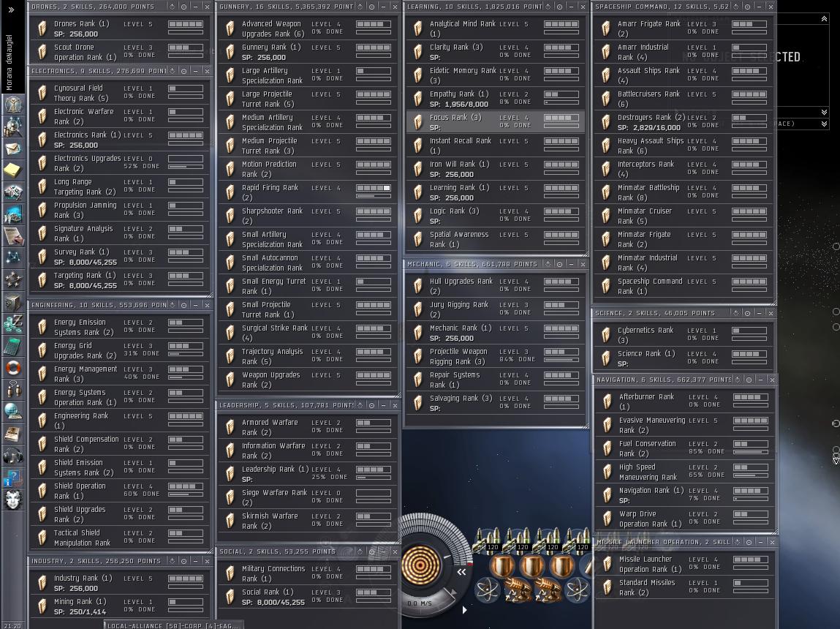Open the HUD options white triangle arrow
Image resolution: width=840 pixels, height=629 pixels.
click(464, 610)
